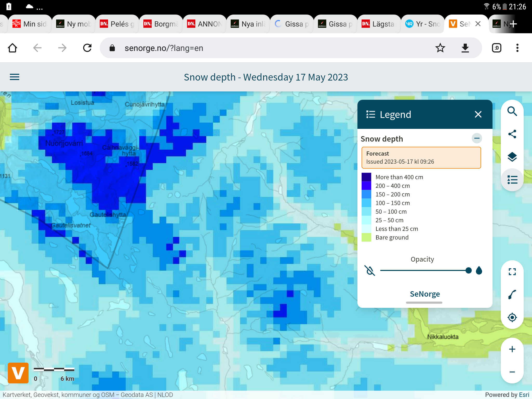Zoom in on the map
The height and width of the screenshot is (399, 532).
[512, 349]
